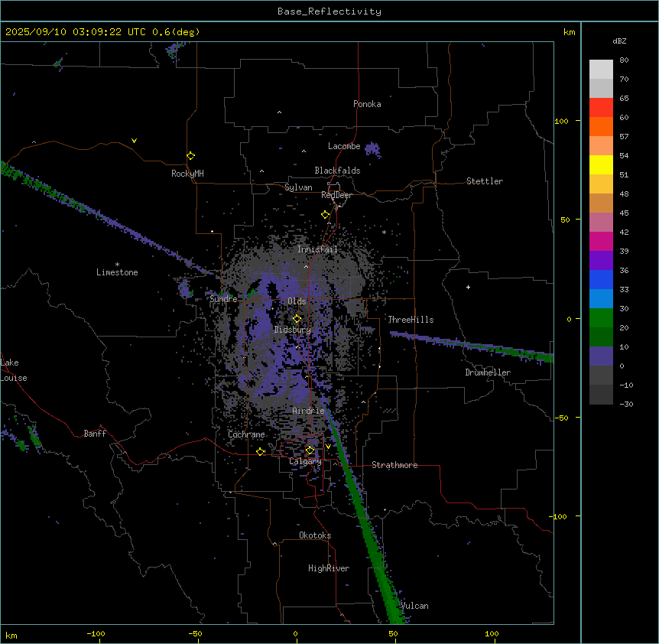The width and height of the screenshot is (659, 644).
Task: Click the purple echo patch east of Lacombe
Action: click(x=372, y=149)
